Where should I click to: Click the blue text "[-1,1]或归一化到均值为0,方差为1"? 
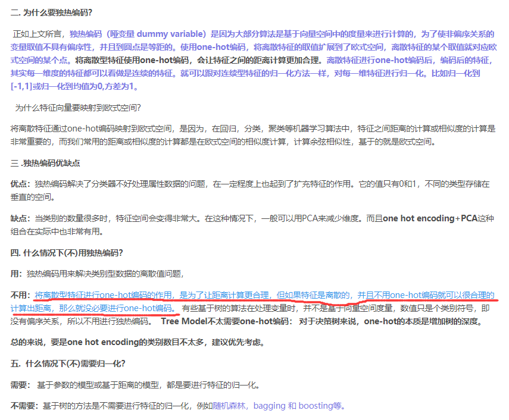[70, 86]
